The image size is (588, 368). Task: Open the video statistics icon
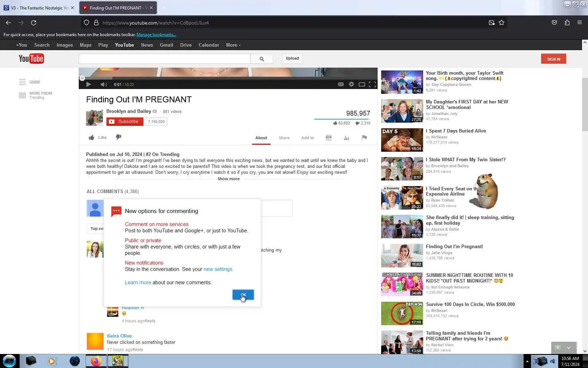(346, 138)
